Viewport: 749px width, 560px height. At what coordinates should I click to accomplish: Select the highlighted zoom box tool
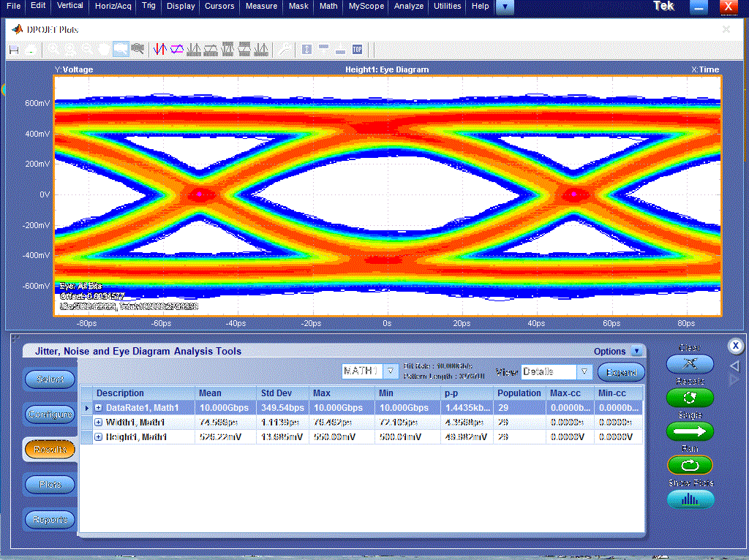121,49
